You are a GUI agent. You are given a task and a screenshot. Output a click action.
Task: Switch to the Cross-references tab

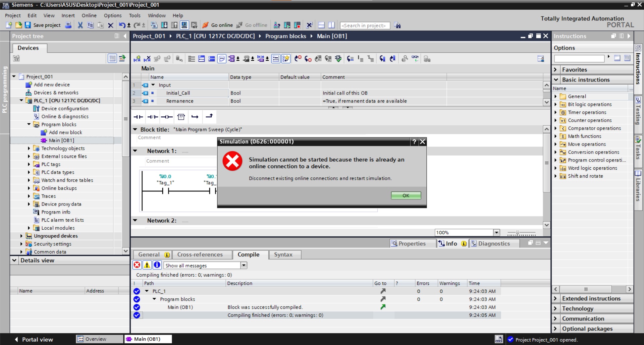(x=200, y=254)
